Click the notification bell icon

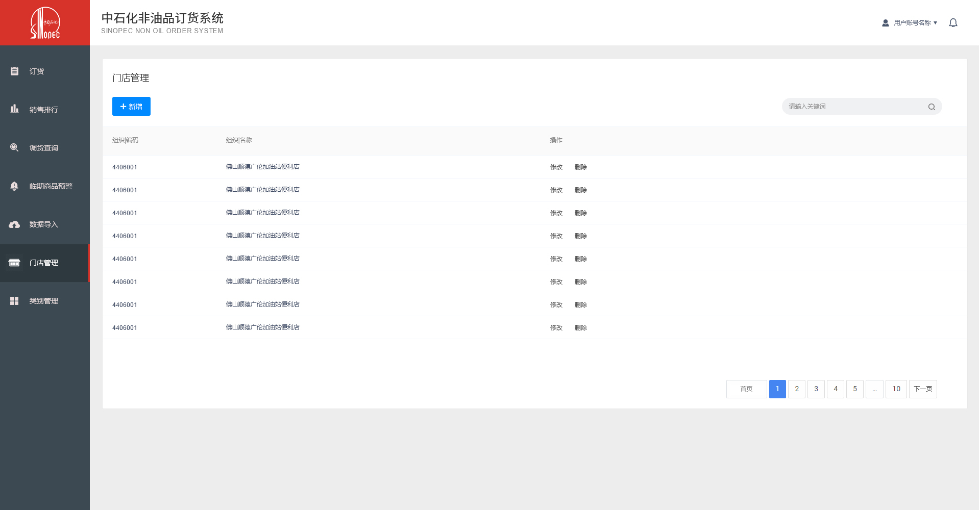952,23
